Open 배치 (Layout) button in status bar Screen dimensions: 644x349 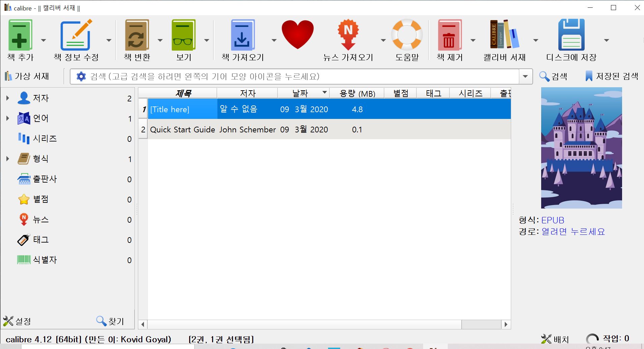pos(555,339)
